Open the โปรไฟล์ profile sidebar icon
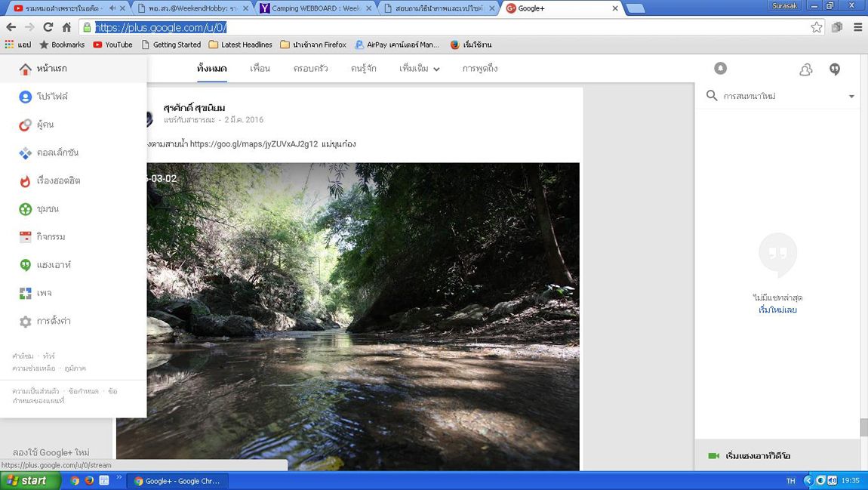The image size is (868, 490). [x=25, y=97]
